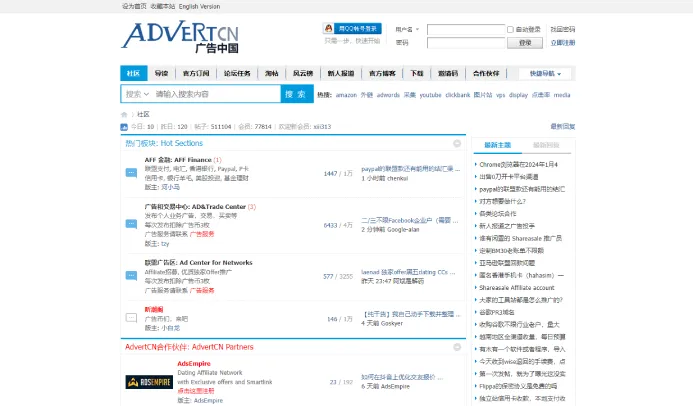Open the username type dropdown

[407, 30]
